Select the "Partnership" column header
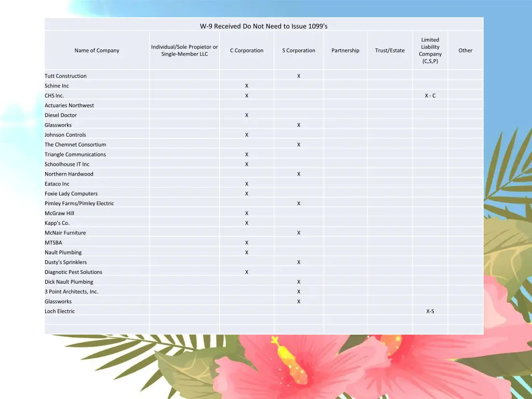532x399 pixels. click(345, 50)
